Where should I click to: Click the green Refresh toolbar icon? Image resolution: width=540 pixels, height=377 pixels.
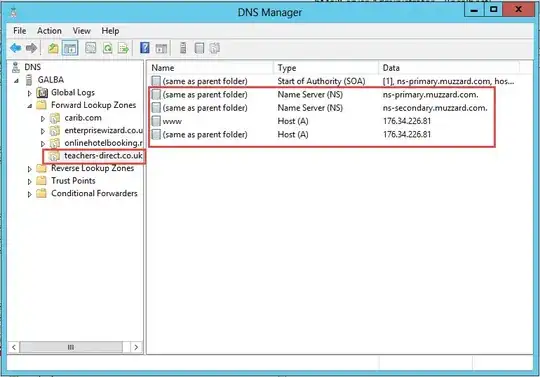pos(107,48)
